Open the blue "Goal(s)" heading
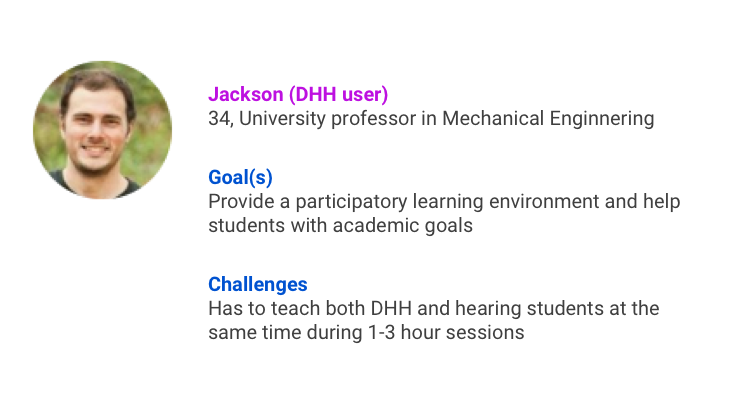 [x=240, y=177]
